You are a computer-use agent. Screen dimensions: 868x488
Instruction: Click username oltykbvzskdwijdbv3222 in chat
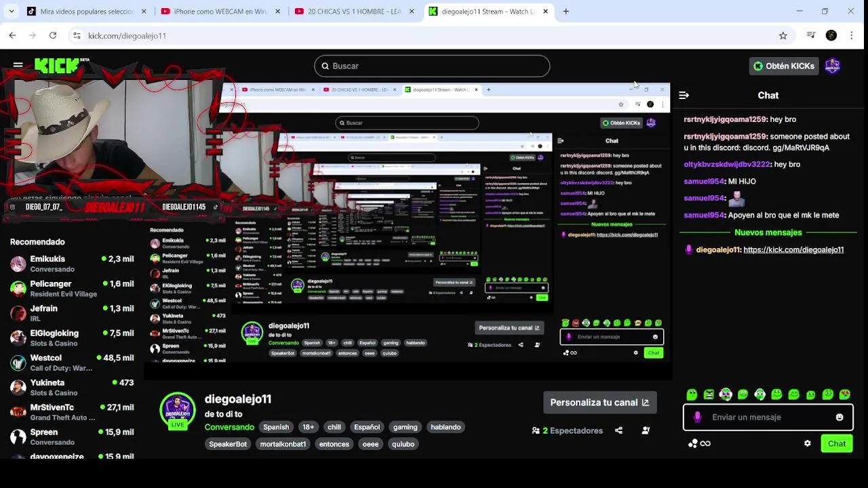[x=727, y=164]
